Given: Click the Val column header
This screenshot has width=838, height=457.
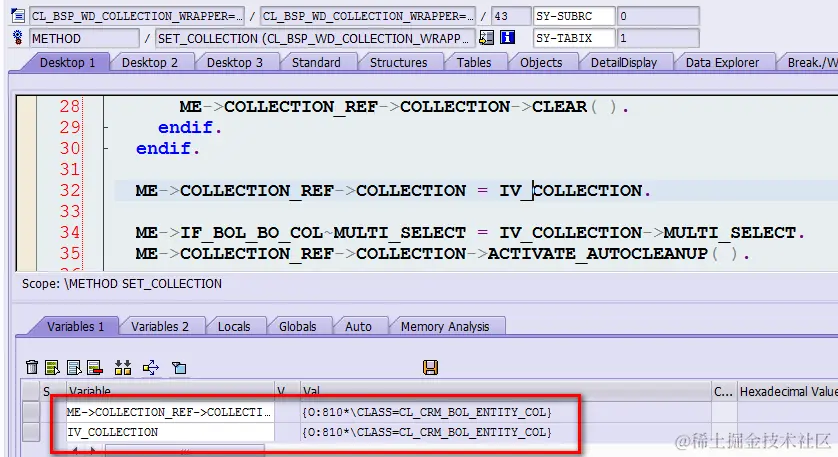Looking at the screenshot, I should coord(506,391).
